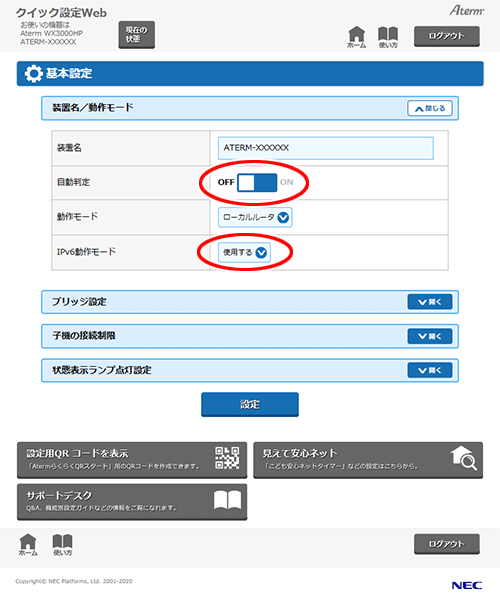Click the 自動判定 label

coord(73,182)
